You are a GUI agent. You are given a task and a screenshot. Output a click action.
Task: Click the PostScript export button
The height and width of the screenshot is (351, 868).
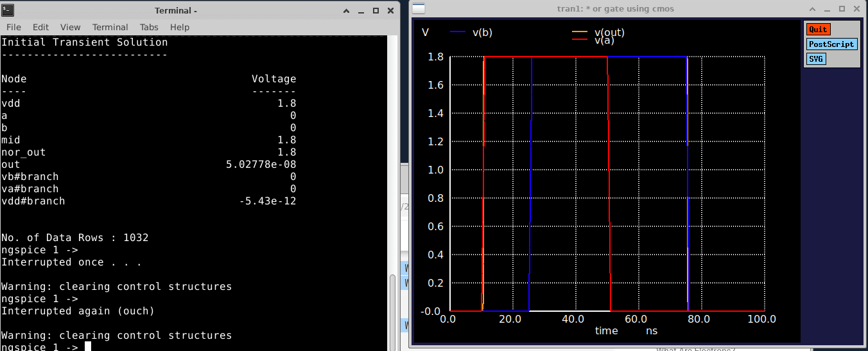coord(831,44)
